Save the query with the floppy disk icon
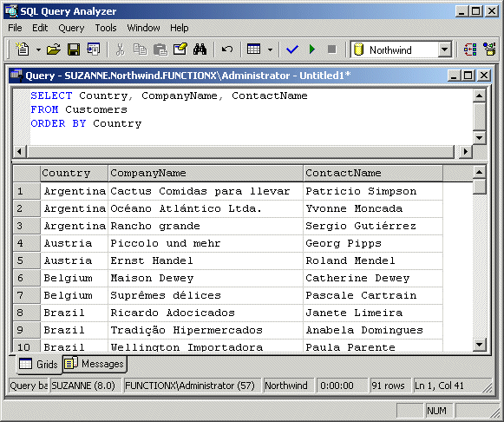Image resolution: width=504 pixels, height=422 pixels. 74,49
